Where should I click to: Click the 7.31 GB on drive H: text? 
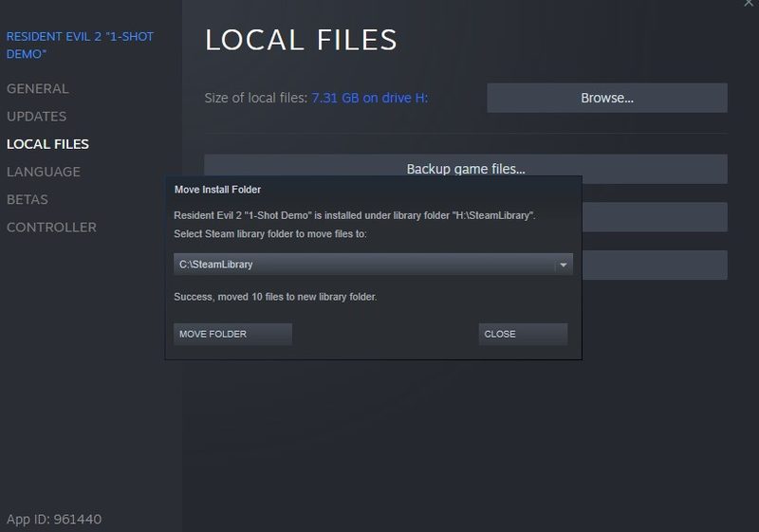click(x=370, y=98)
